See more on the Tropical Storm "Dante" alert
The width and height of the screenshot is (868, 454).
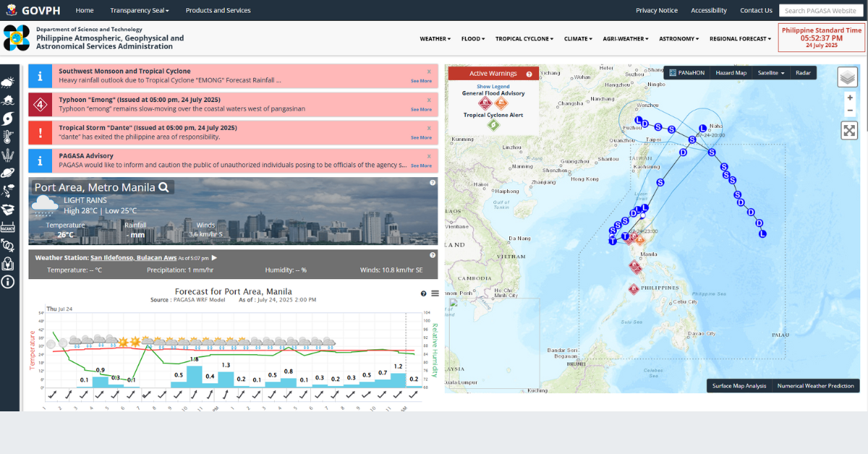tap(421, 137)
